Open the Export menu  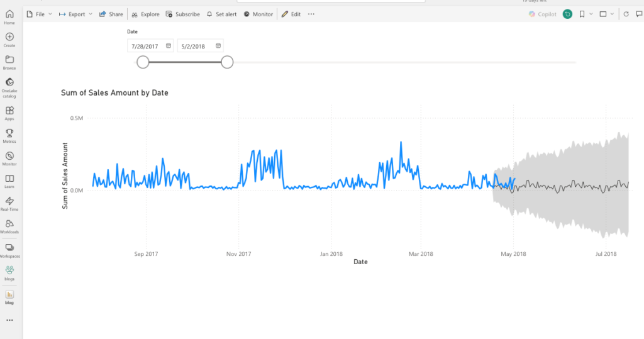[x=75, y=14]
